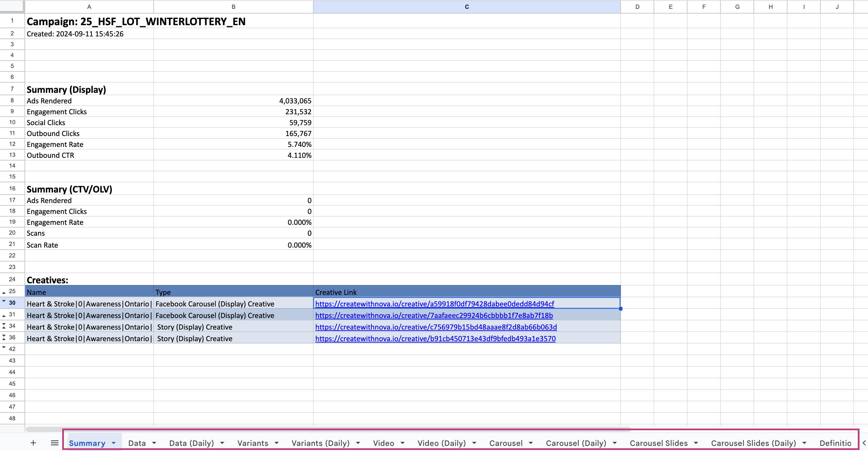Viewport: 868px width, 451px height.
Task: Open creative link ending in 493a1e3570
Action: tap(435, 338)
